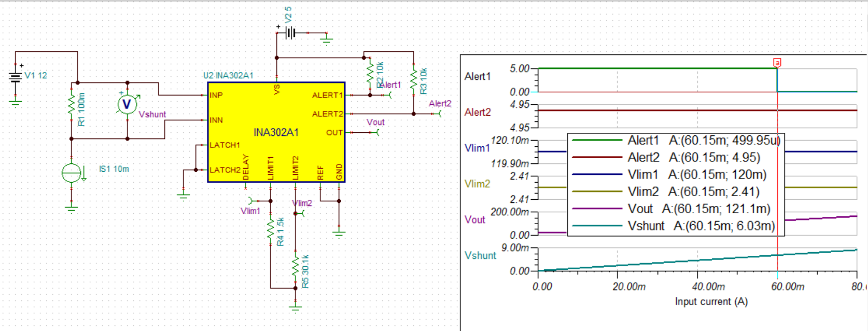Select the yellow INA302A1 chip body

276,132
